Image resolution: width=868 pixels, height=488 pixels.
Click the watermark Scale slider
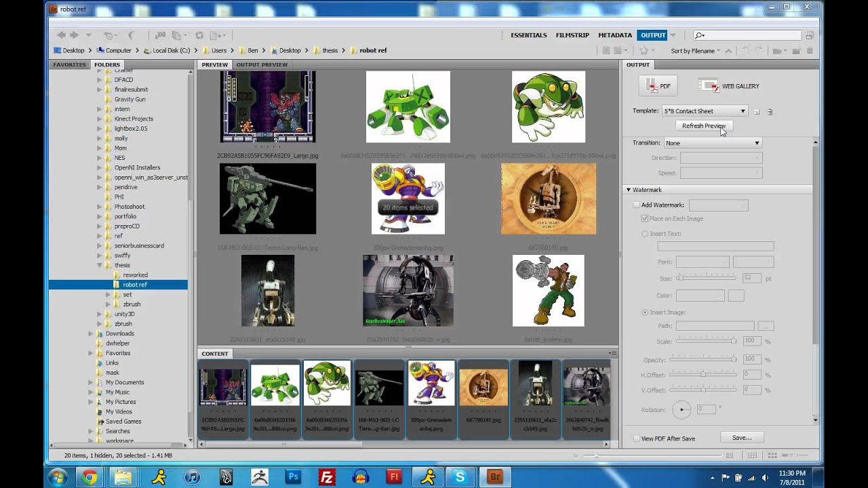pos(706,341)
